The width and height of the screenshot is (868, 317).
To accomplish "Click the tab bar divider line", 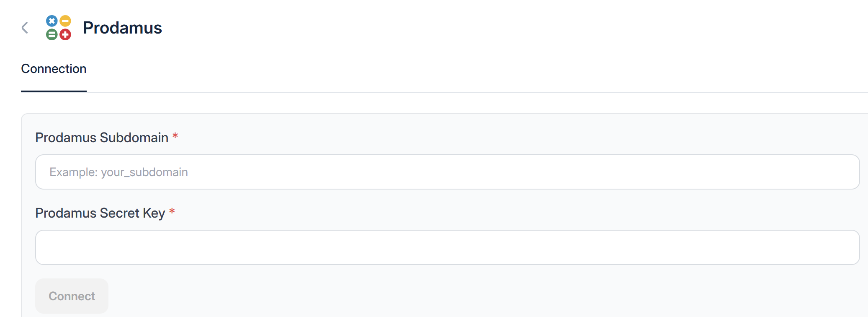I will coord(461,92).
